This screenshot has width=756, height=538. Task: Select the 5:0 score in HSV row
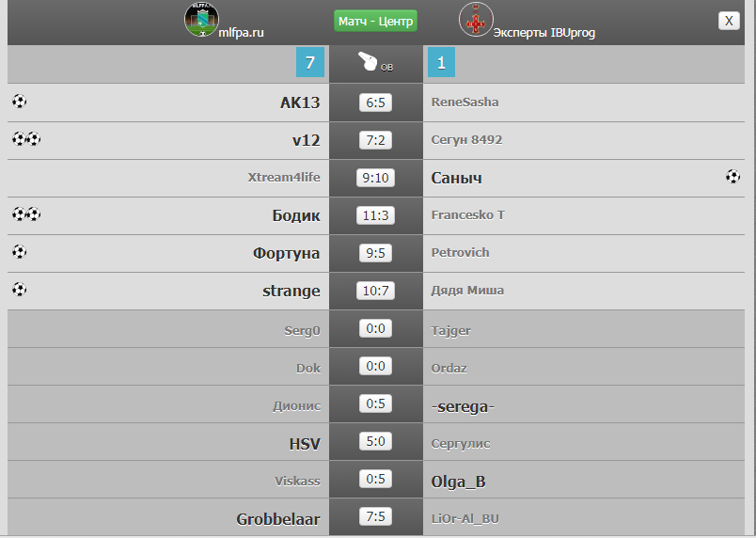pyautogui.click(x=375, y=441)
